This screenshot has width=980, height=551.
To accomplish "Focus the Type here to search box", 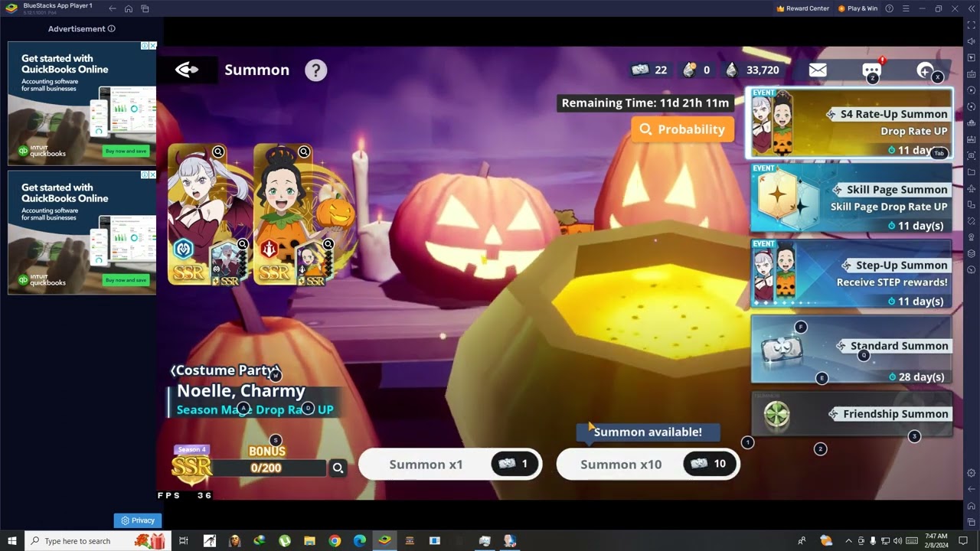I will tap(97, 541).
